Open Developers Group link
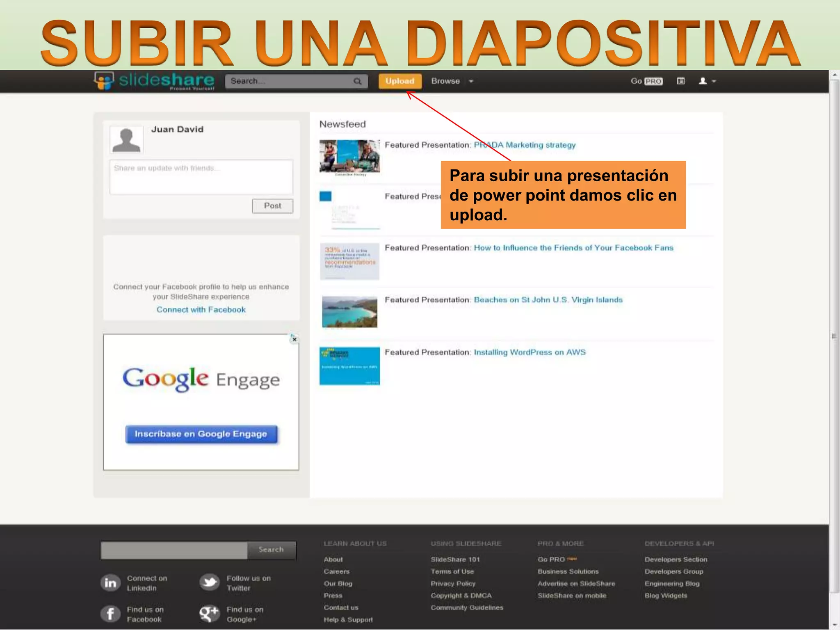 (674, 571)
